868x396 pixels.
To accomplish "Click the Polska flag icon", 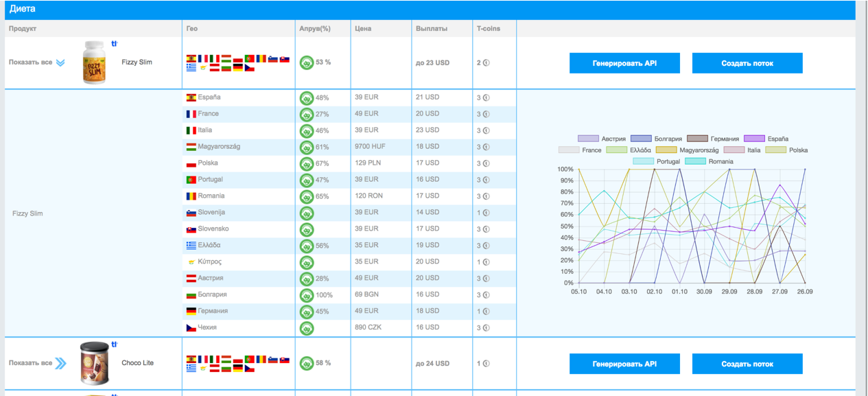I will coord(191,163).
